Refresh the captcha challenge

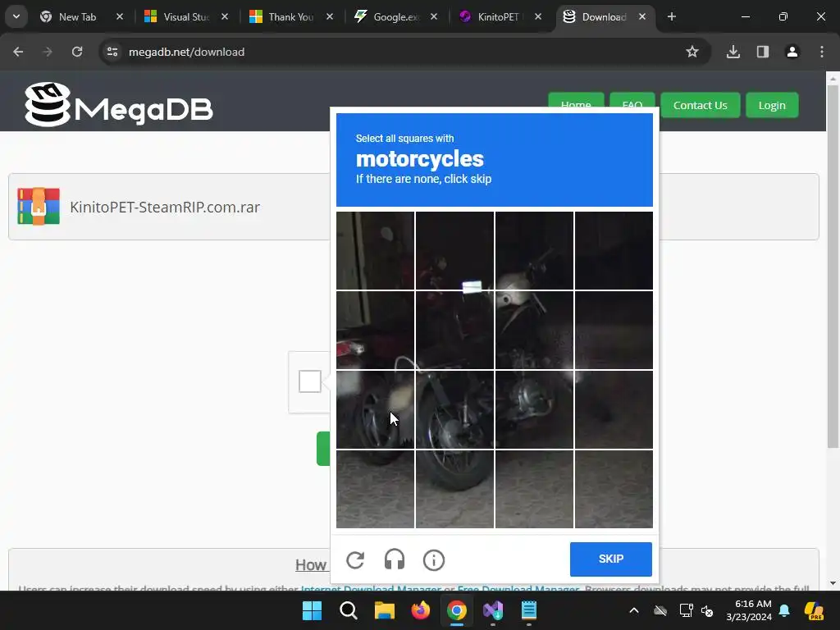[x=355, y=559]
